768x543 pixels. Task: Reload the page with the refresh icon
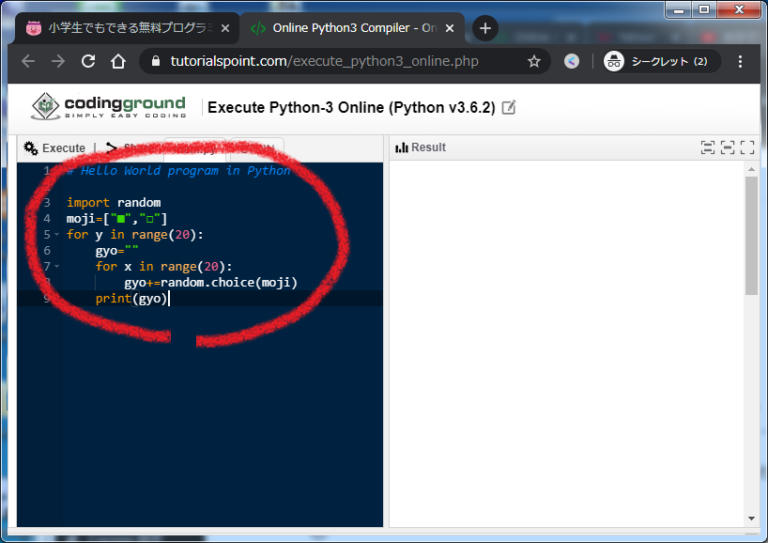click(x=88, y=61)
